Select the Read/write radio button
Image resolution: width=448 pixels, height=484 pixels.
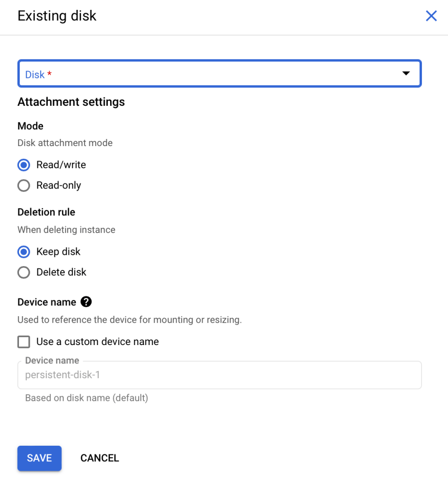click(x=24, y=165)
